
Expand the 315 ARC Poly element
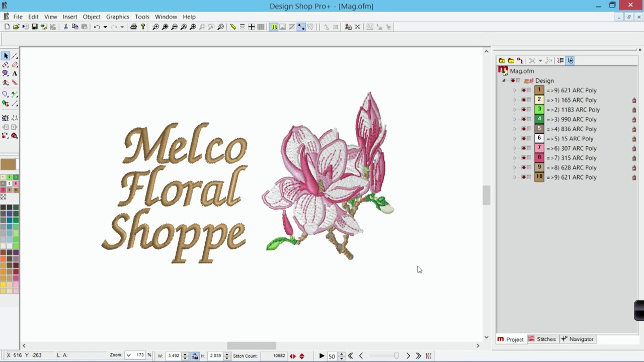(515, 158)
